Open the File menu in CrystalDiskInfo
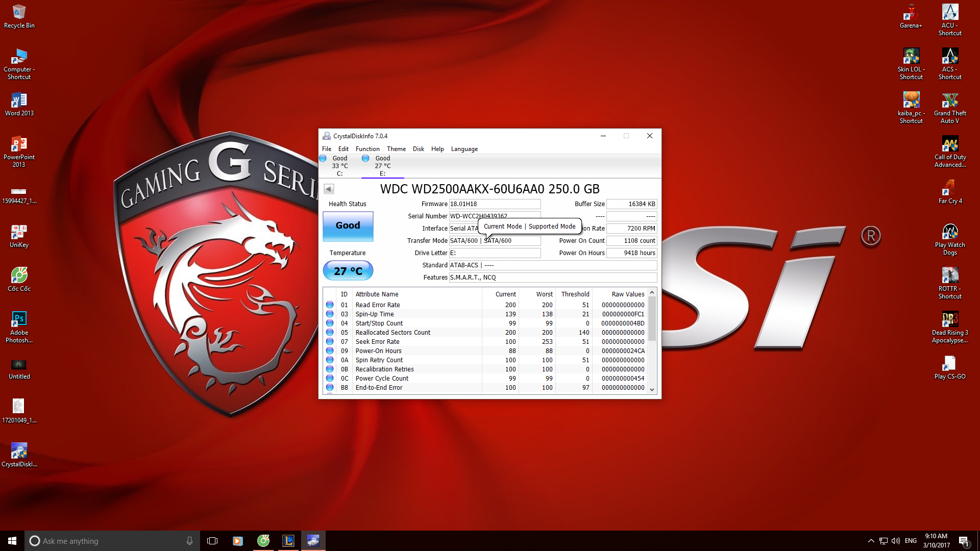This screenshot has width=980, height=551. click(327, 149)
